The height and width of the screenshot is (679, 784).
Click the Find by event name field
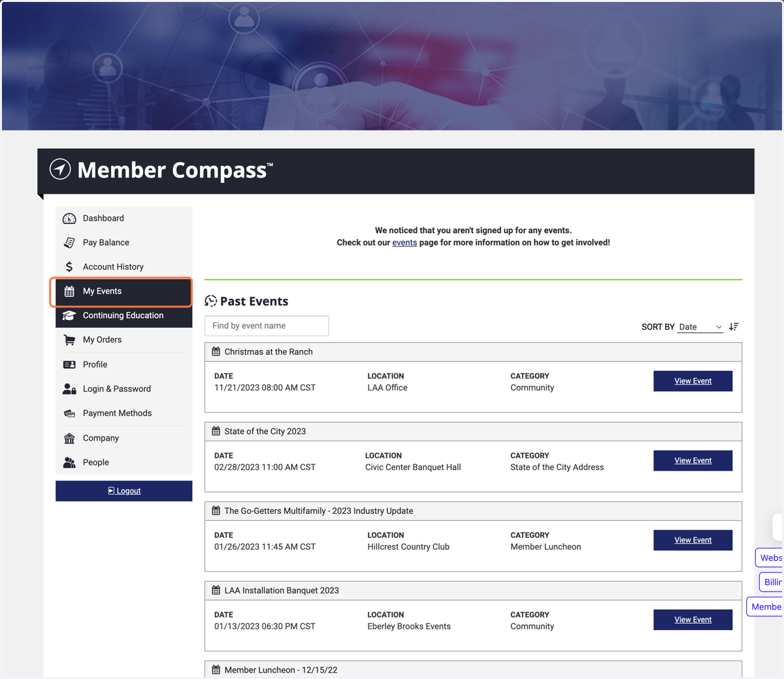(x=267, y=326)
